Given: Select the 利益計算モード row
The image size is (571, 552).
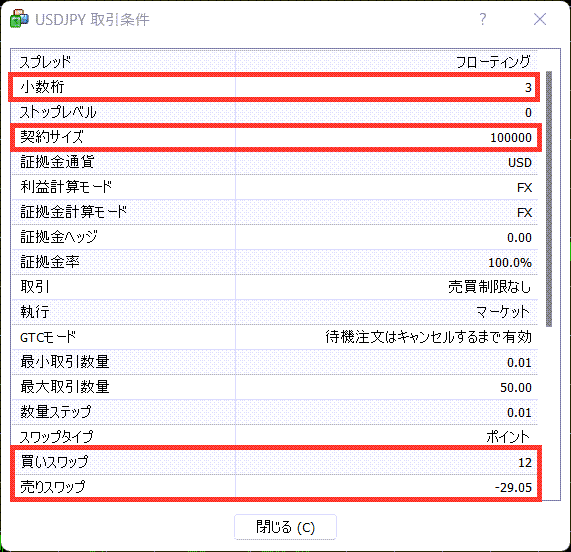Looking at the screenshot, I should 275,187.
